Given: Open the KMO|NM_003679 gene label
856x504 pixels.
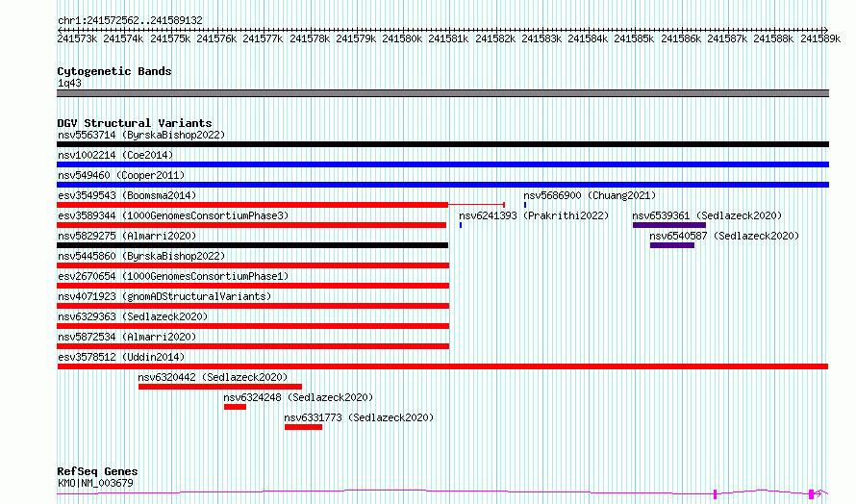Looking at the screenshot, I should tap(95, 483).
